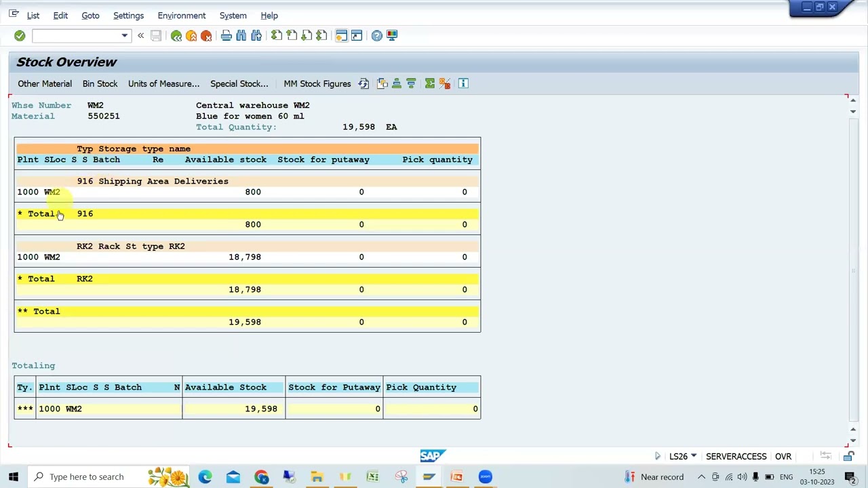Go to Last Page icon
Screen dimensions: 868x488
(321, 35)
